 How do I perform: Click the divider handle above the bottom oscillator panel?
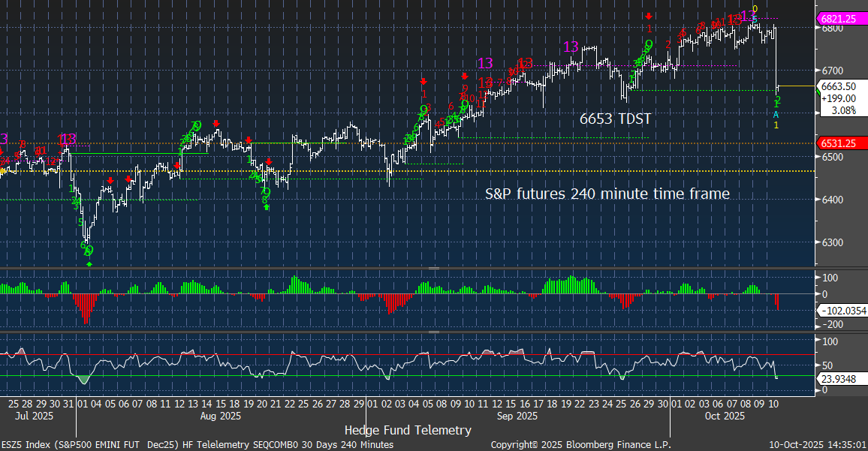pyautogui.click(x=434, y=331)
